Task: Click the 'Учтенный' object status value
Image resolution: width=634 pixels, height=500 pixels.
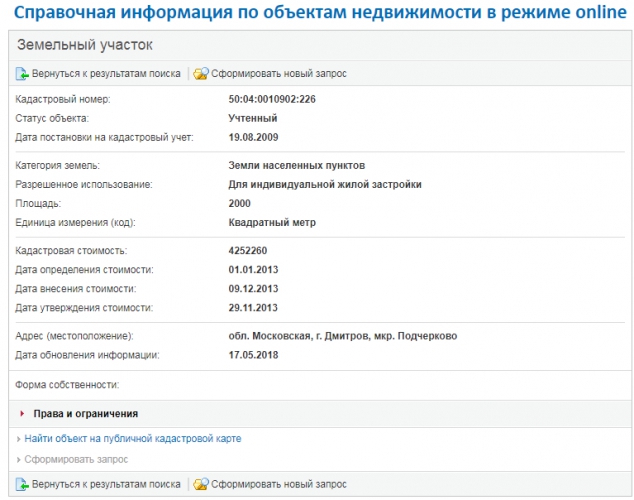Action: 253,118
